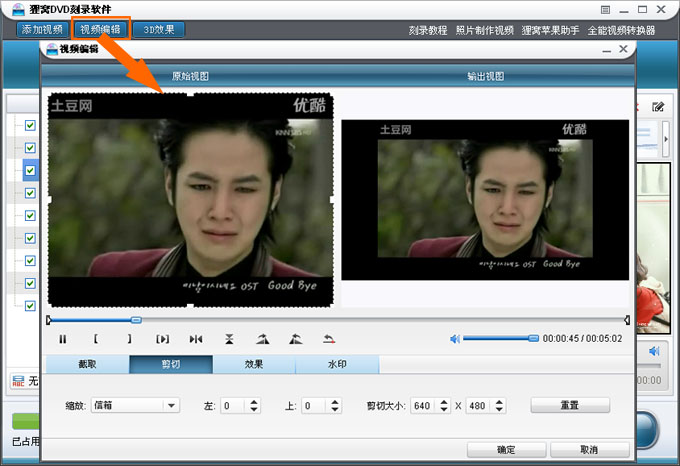Click the crop height field showing 480
This screenshot has width=680, height=466.
pyautogui.click(x=480, y=406)
